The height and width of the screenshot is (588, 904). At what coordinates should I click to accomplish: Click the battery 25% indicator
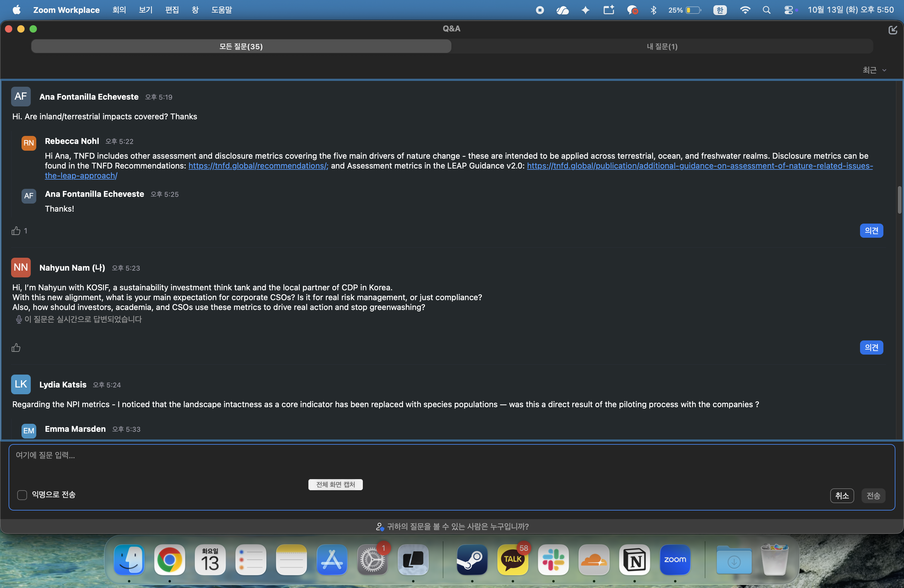pos(685,10)
